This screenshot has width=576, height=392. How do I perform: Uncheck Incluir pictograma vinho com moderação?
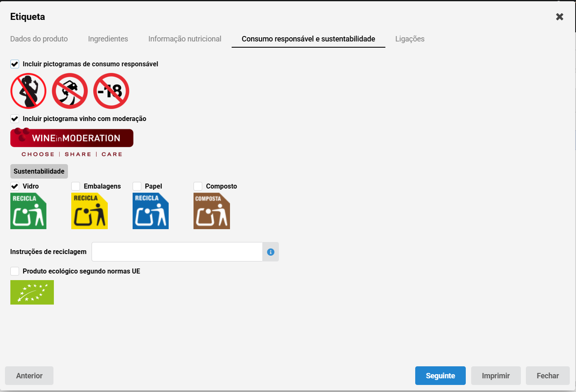pyautogui.click(x=15, y=119)
